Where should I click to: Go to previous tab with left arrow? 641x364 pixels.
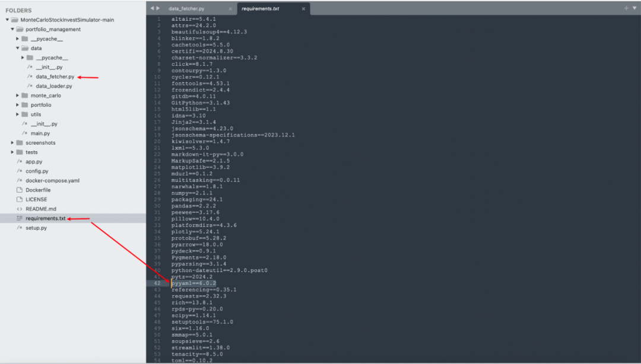(152, 8)
